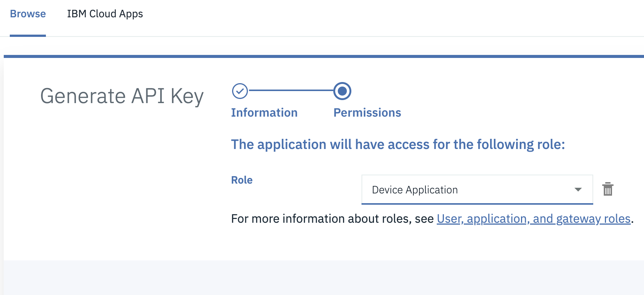644x295 pixels.
Task: Click the Information step checkmark circle
Action: [x=240, y=91]
